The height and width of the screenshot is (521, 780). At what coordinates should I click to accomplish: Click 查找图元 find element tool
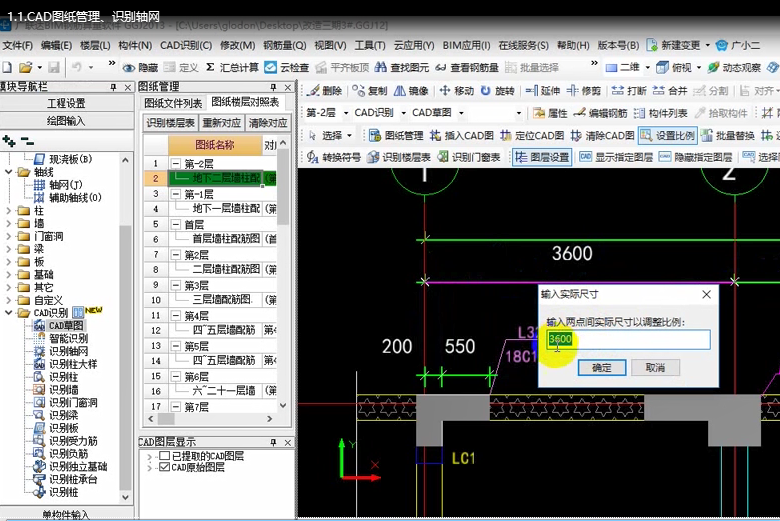tap(405, 68)
